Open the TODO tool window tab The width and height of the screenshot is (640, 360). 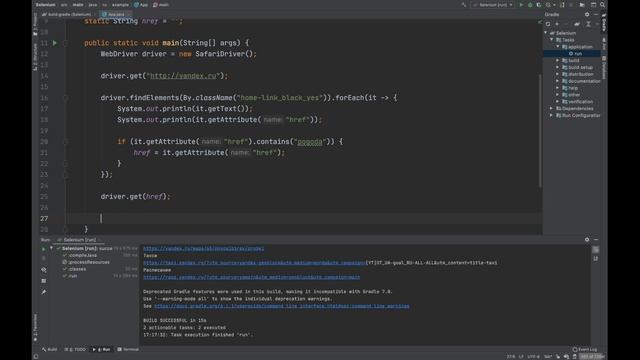pos(75,349)
